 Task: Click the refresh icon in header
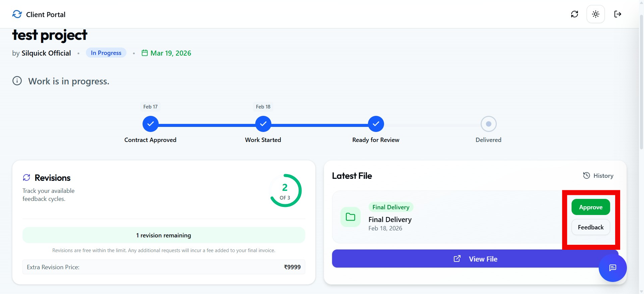(x=575, y=14)
